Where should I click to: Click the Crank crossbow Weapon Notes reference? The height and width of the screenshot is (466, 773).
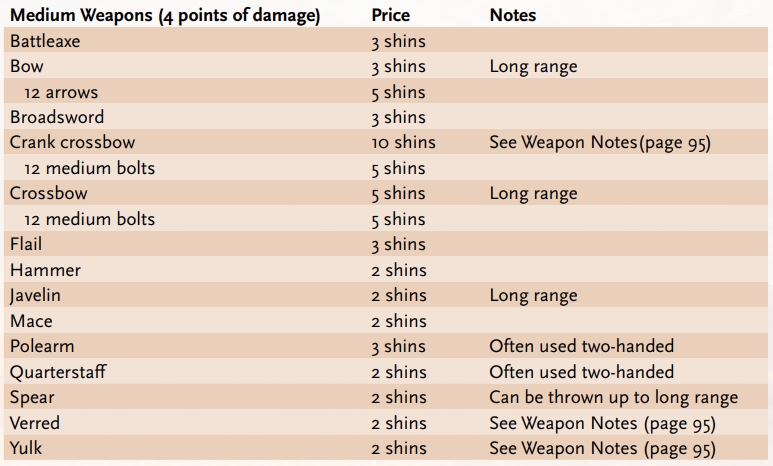point(599,143)
